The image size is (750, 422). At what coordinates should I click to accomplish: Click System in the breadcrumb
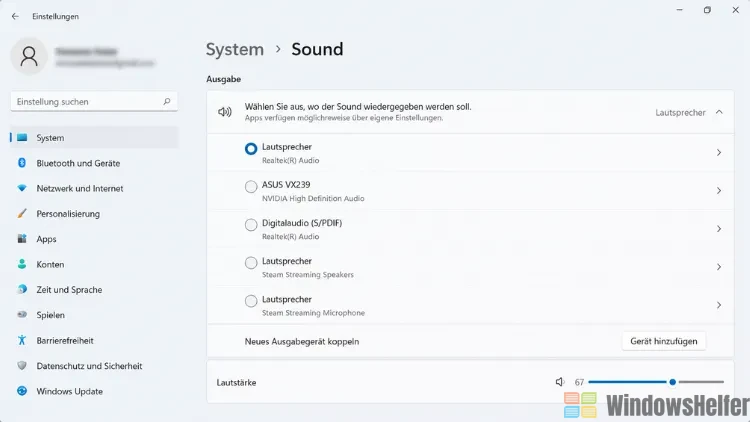tap(235, 49)
